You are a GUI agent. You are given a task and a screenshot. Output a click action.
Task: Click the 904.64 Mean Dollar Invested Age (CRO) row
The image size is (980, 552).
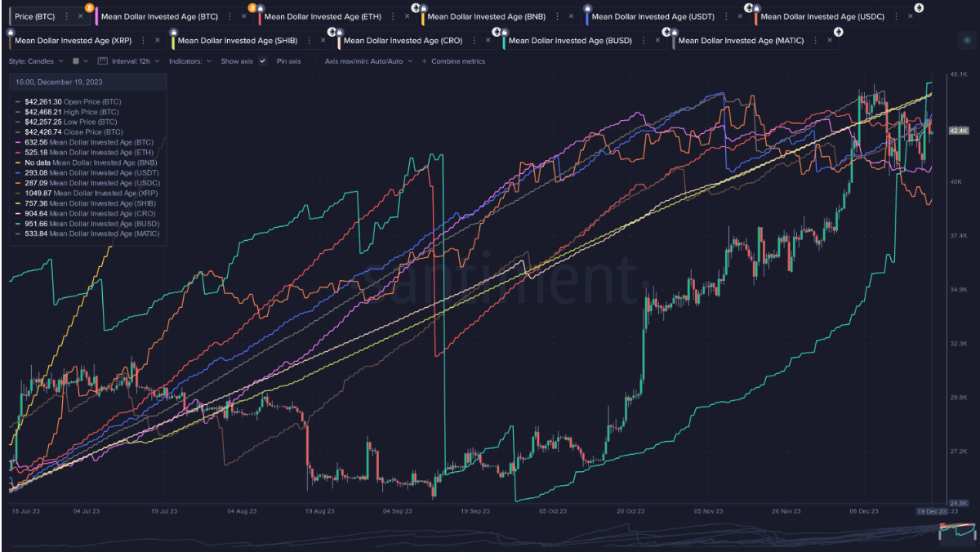pos(85,213)
